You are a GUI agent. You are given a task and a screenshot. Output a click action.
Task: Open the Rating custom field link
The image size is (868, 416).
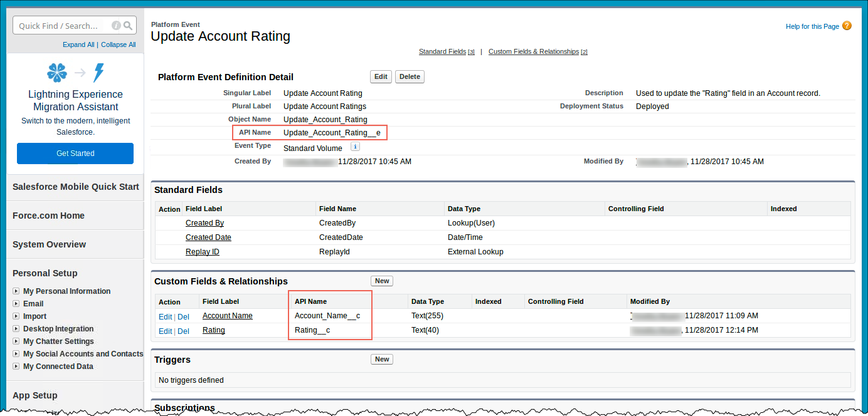pyautogui.click(x=214, y=330)
